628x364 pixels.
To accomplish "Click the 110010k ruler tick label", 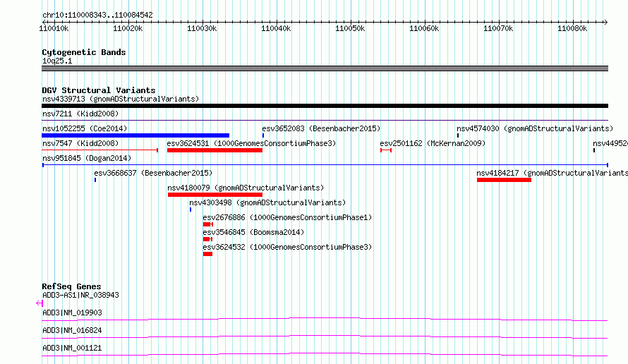I will 54,29.
